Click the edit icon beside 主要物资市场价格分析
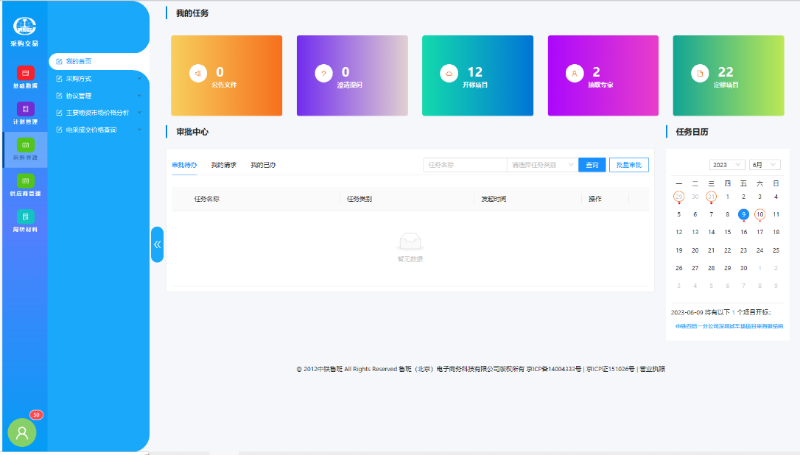The width and height of the screenshot is (800, 455). point(59,113)
